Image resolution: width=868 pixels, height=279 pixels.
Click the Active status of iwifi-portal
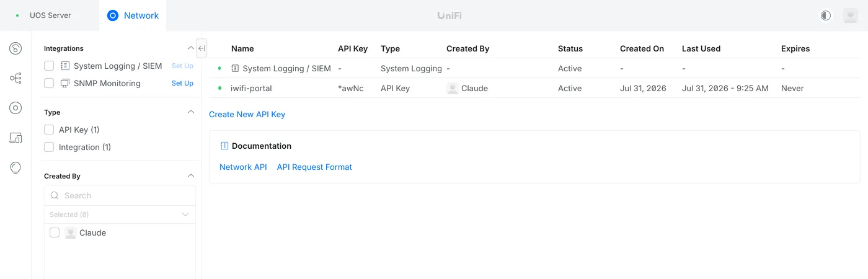pyautogui.click(x=570, y=88)
